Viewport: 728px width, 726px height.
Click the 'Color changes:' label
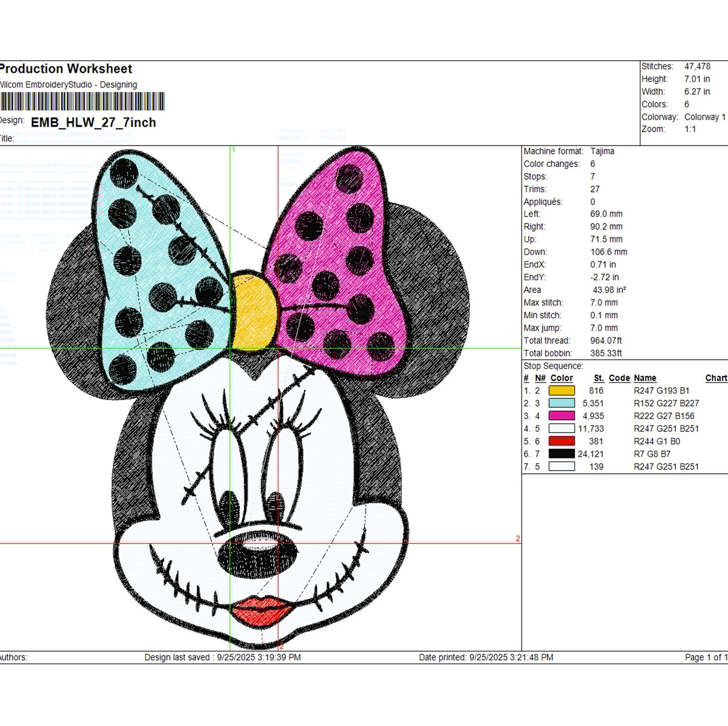551,164
